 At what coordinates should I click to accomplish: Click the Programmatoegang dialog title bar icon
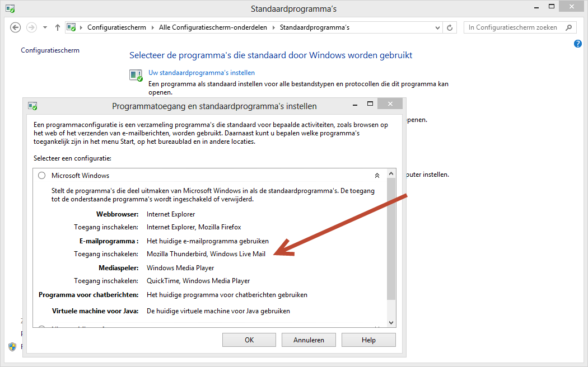point(33,106)
